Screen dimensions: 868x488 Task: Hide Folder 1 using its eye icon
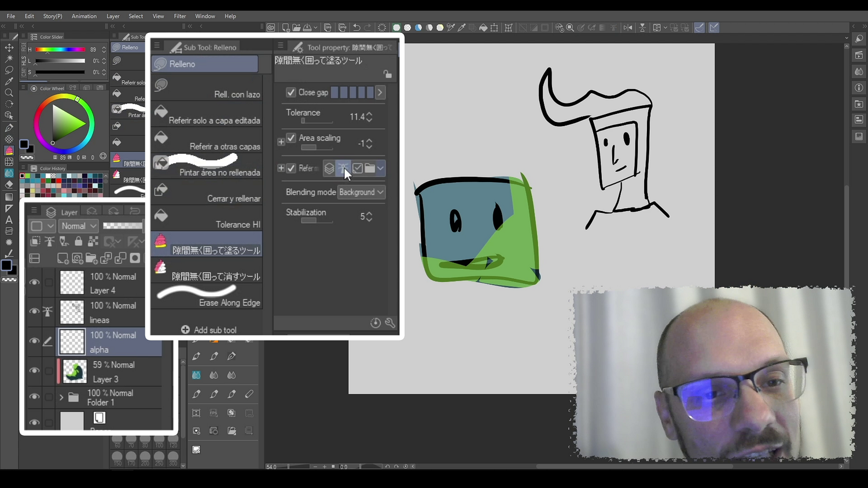(x=35, y=397)
